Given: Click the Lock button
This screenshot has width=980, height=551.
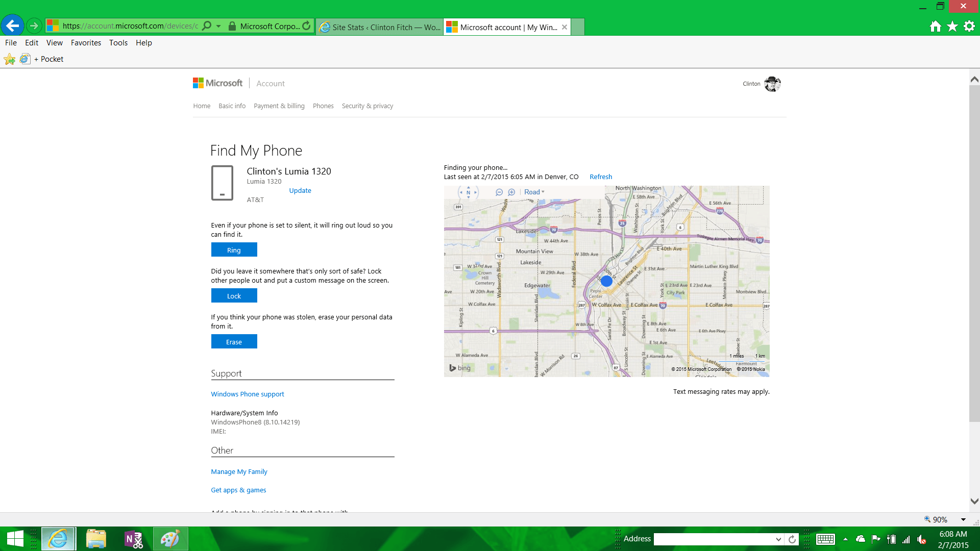Looking at the screenshot, I should coord(234,296).
